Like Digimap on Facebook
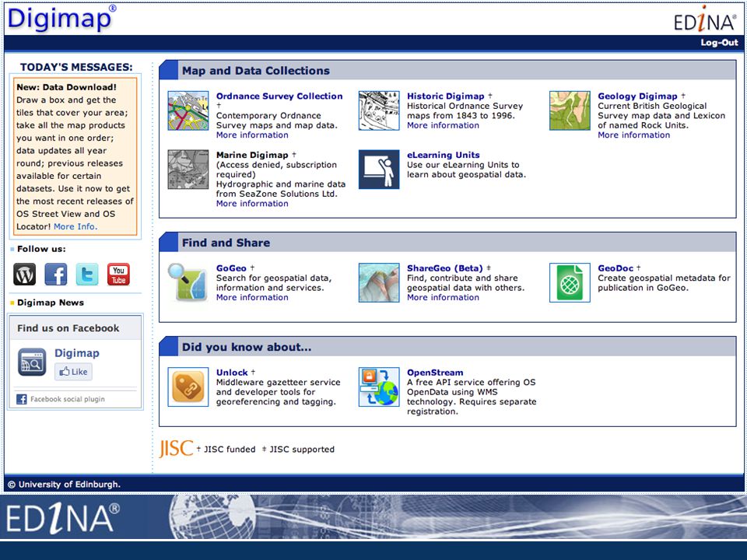The height and width of the screenshot is (560, 747). click(73, 372)
